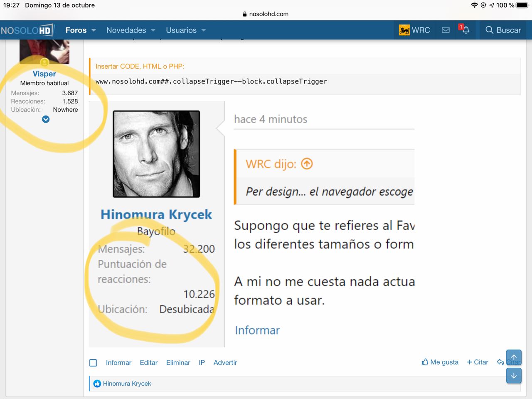Expand the Usuarios dropdown arrow
This screenshot has height=399, width=532.
click(204, 30)
